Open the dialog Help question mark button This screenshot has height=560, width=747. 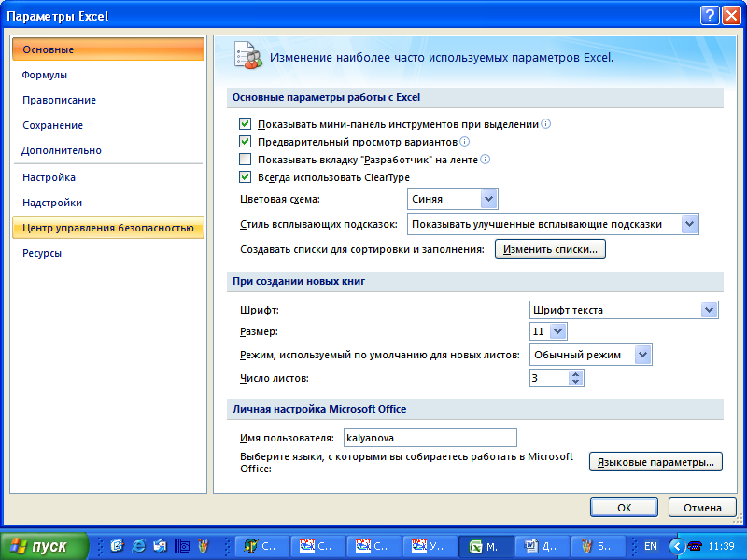click(x=710, y=16)
